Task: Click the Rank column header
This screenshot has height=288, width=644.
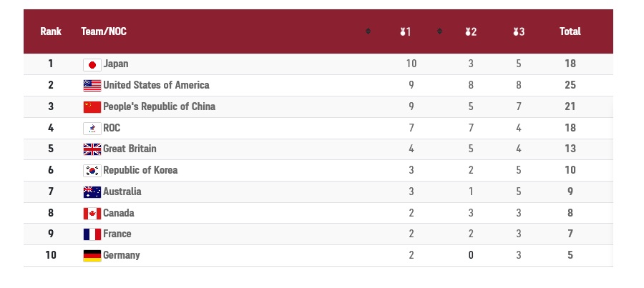Action: [x=51, y=31]
